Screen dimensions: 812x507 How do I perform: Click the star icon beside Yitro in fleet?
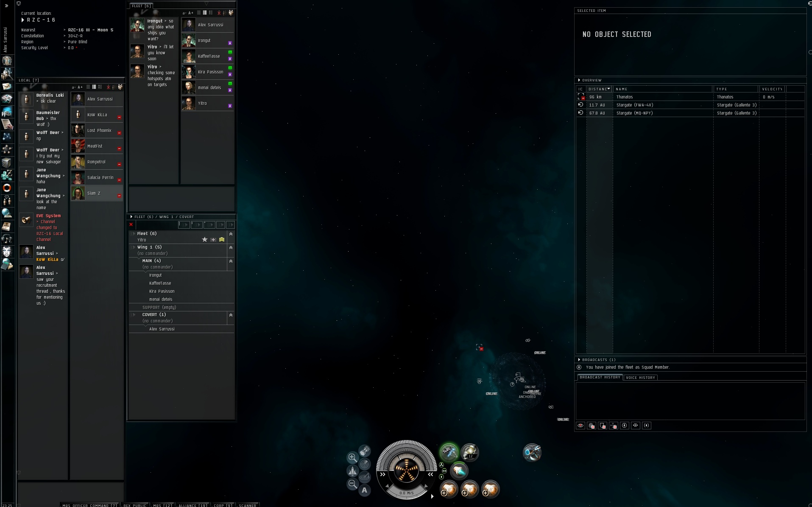point(205,240)
